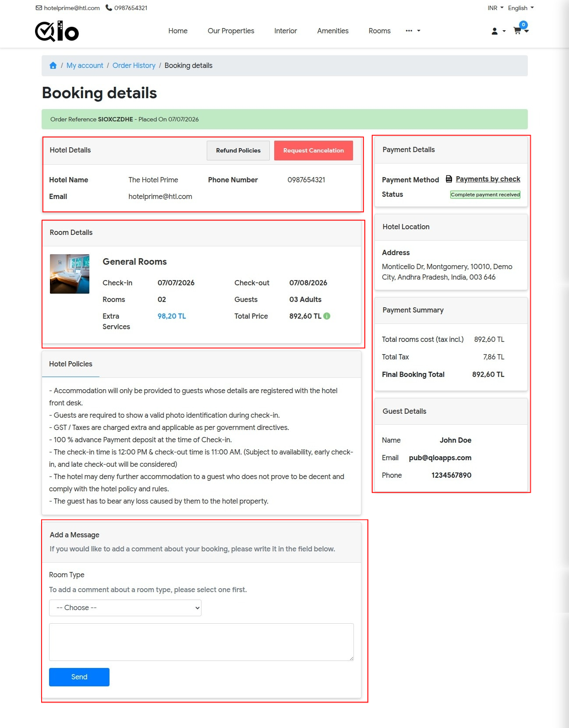The width and height of the screenshot is (569, 728).
Task: Click the envelope icon next to hotelprime@htl.com
Action: (x=39, y=8)
